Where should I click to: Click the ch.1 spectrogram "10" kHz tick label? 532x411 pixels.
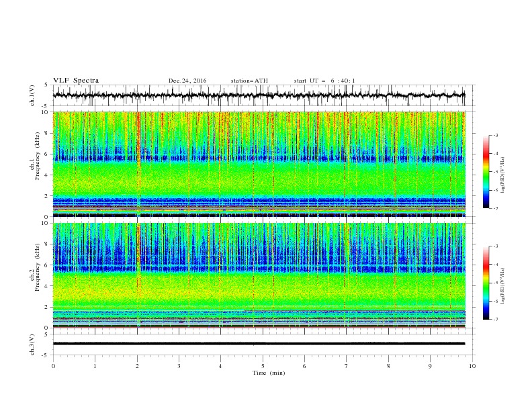[x=46, y=112]
